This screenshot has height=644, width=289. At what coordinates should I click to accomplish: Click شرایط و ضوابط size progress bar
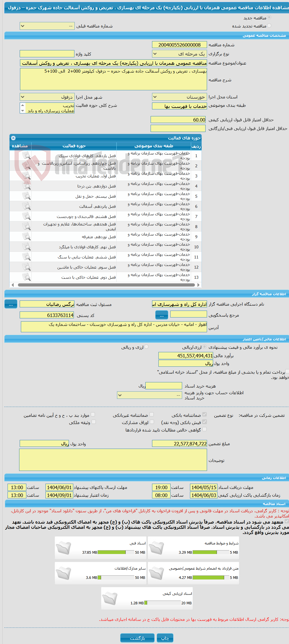(211, 552)
